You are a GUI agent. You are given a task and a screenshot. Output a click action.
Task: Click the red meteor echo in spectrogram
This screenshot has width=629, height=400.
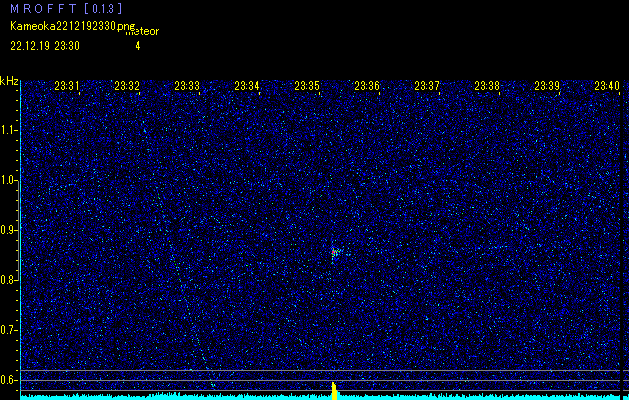pyautogui.click(x=335, y=252)
